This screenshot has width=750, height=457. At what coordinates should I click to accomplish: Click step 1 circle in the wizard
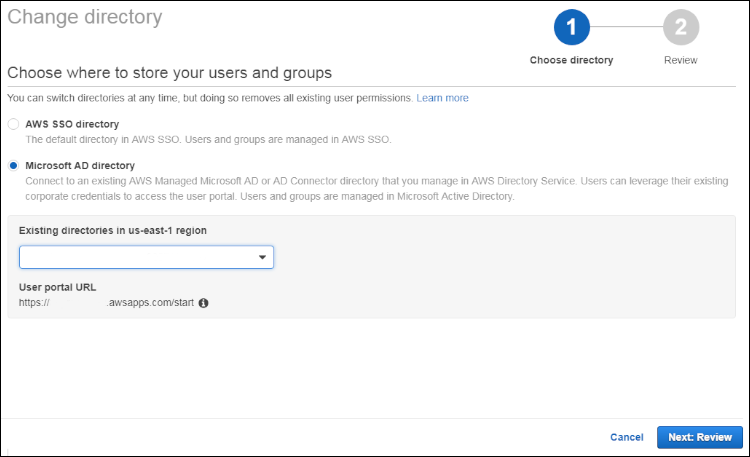[572, 27]
